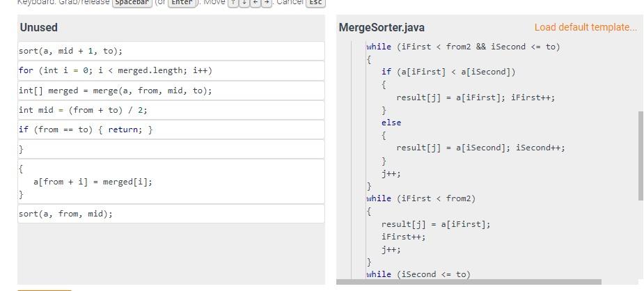
Task: Pick the 'int[] merged = merge(a, from, mid, to);' tile
Action: click(171, 91)
